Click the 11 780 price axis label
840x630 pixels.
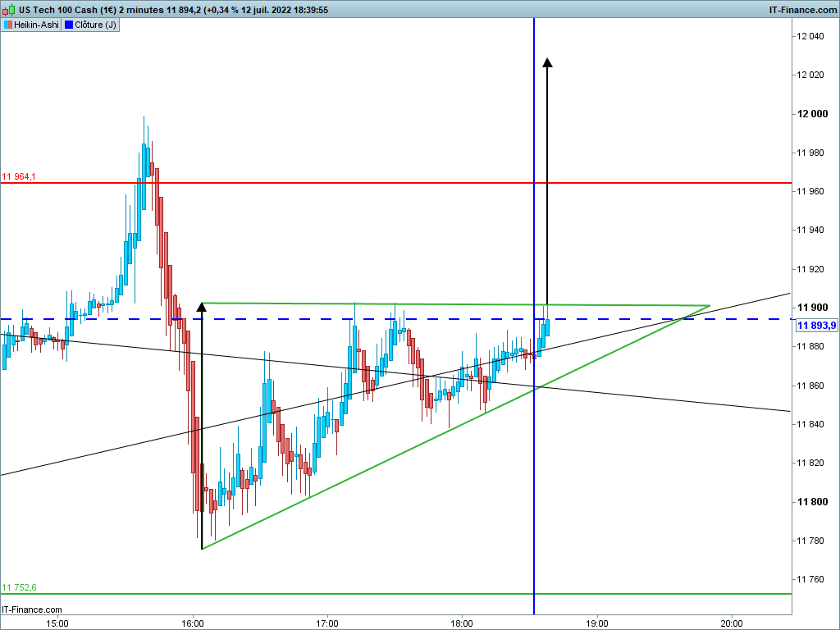pos(810,541)
